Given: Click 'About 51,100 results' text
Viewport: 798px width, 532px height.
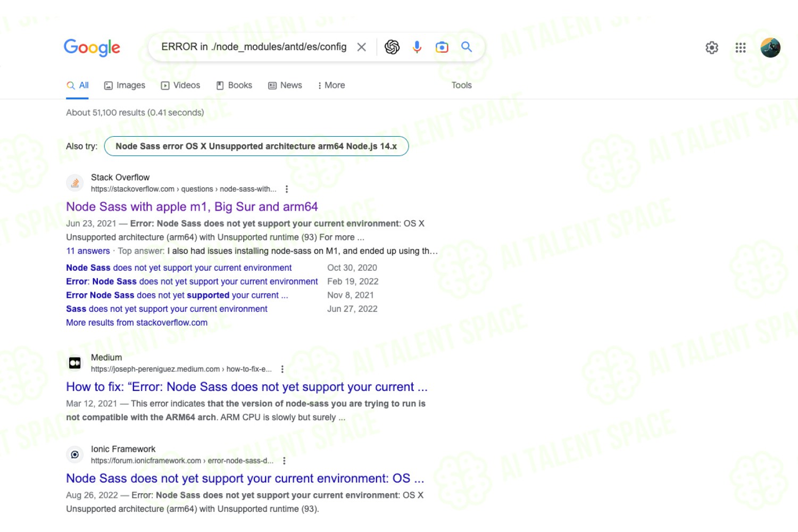Looking at the screenshot, I should tap(135, 113).
